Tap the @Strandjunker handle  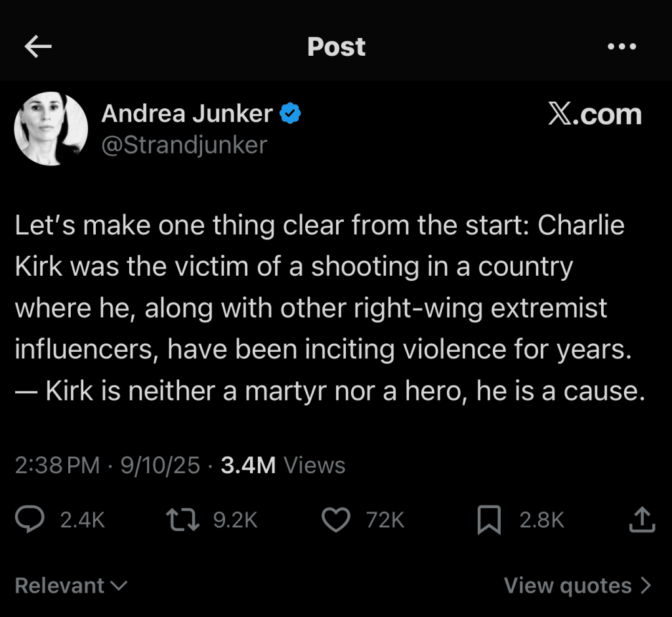click(x=184, y=144)
